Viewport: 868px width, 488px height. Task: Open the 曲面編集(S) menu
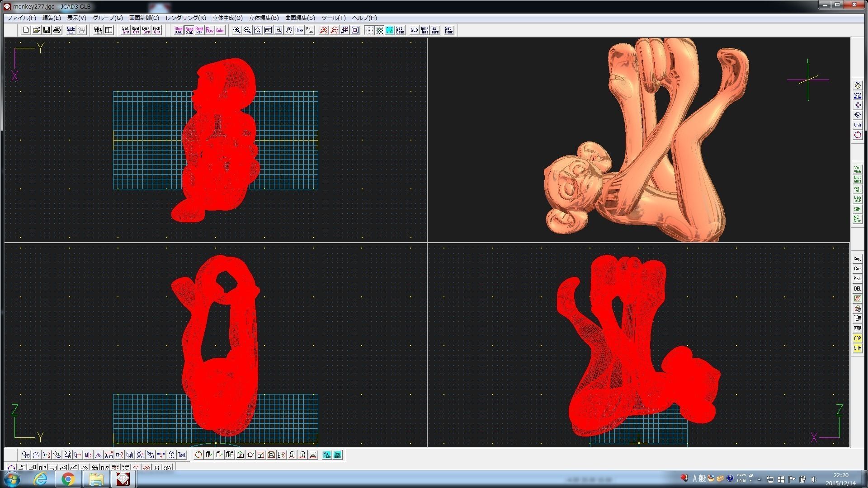point(300,18)
